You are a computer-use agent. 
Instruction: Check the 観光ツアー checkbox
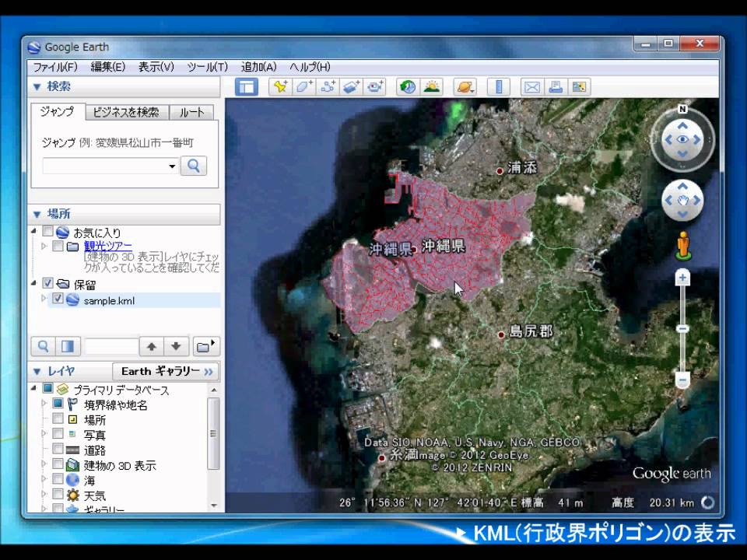58,246
